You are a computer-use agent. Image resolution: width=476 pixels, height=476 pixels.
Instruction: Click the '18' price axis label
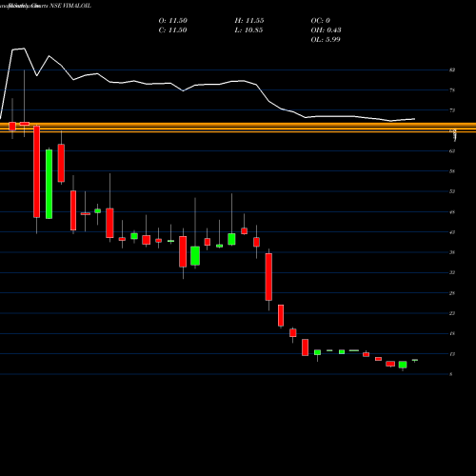(x=452, y=333)
